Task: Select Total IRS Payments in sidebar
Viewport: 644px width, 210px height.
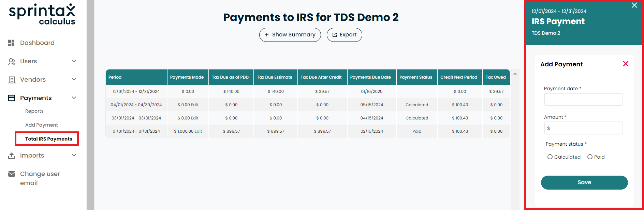Action: [49, 139]
